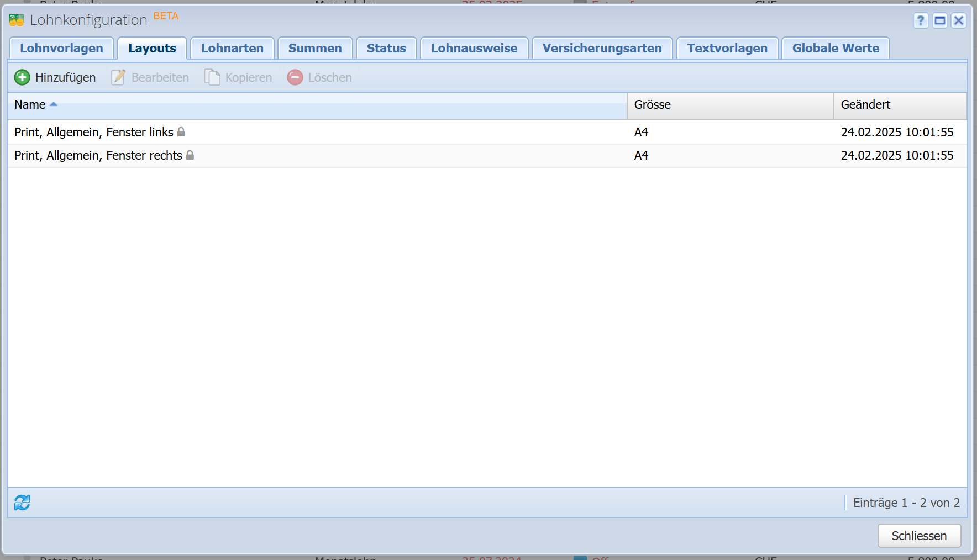
Task: Switch to the Lohnvorlagen tab
Action: (61, 49)
